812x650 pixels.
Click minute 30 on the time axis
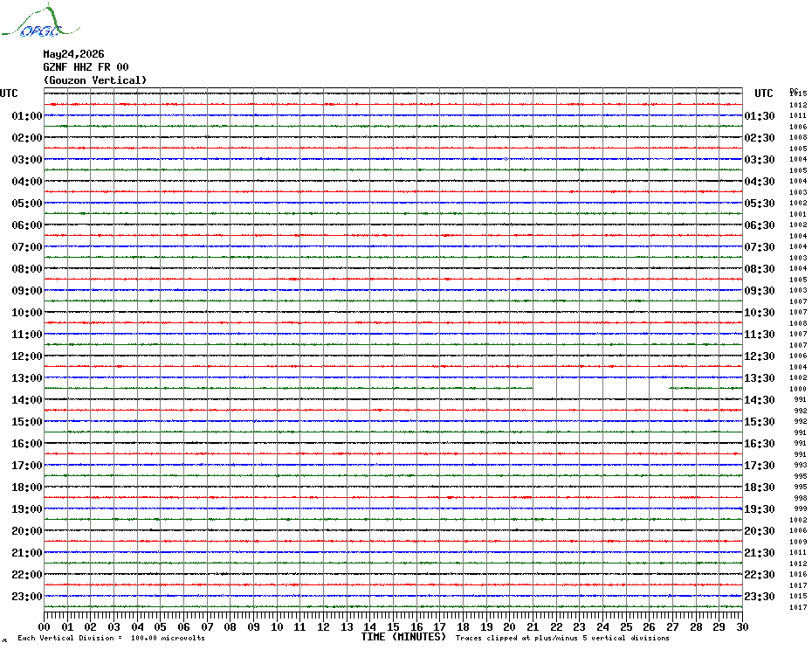[743, 626]
